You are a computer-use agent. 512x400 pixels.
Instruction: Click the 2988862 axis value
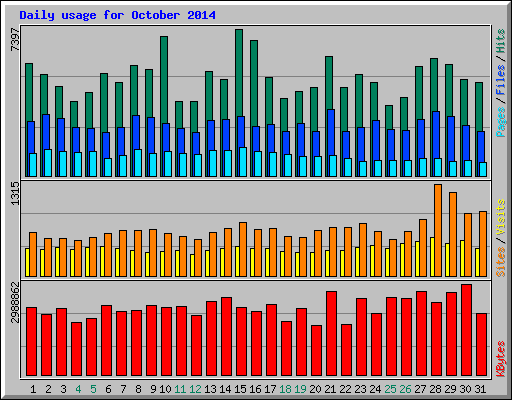click(15, 303)
